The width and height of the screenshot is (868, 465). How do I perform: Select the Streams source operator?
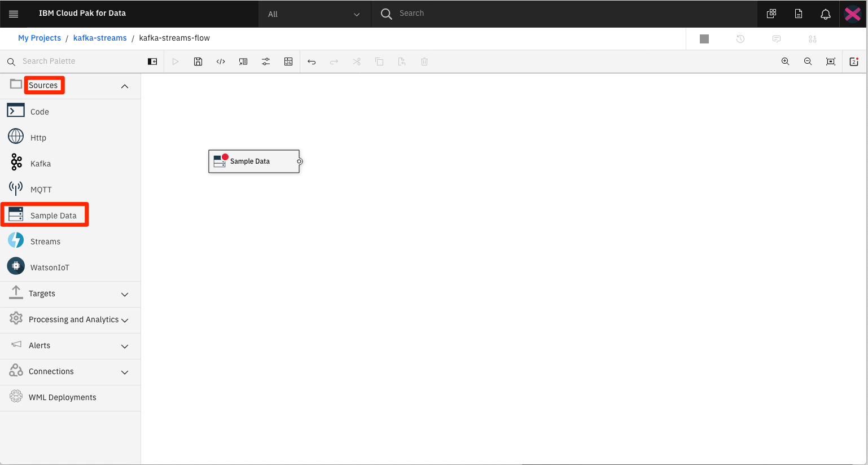point(71,242)
